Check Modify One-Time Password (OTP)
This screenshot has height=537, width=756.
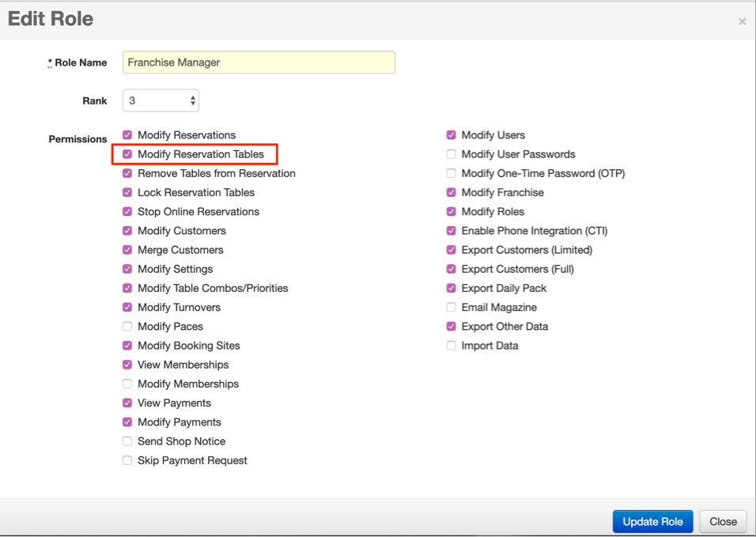452,173
